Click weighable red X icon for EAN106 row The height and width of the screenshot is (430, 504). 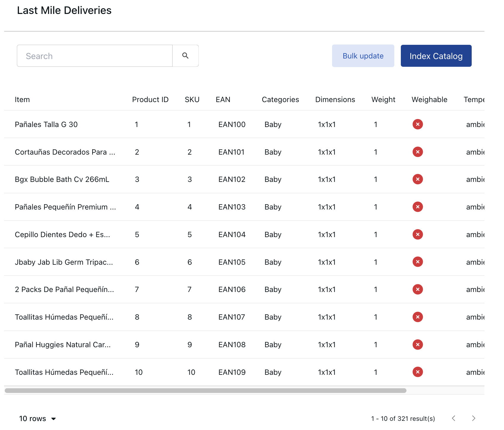pyautogui.click(x=417, y=289)
